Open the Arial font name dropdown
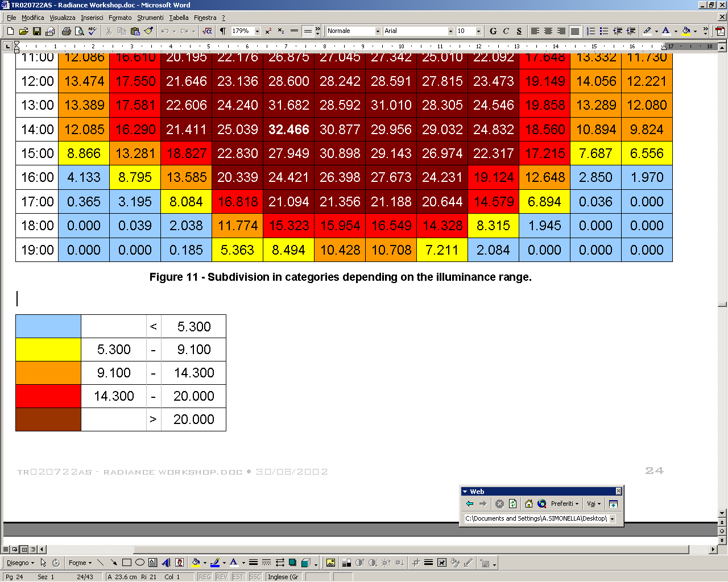The height and width of the screenshot is (582, 728). (x=450, y=31)
